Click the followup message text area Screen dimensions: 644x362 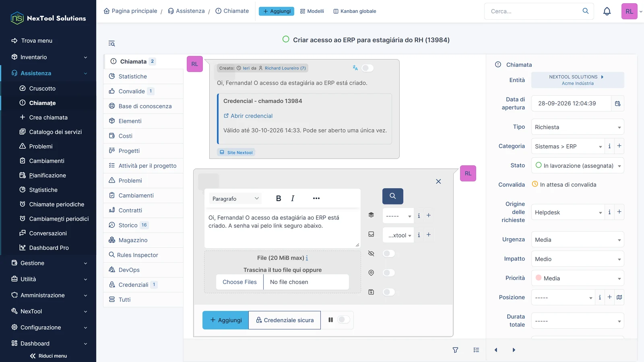[x=282, y=228]
